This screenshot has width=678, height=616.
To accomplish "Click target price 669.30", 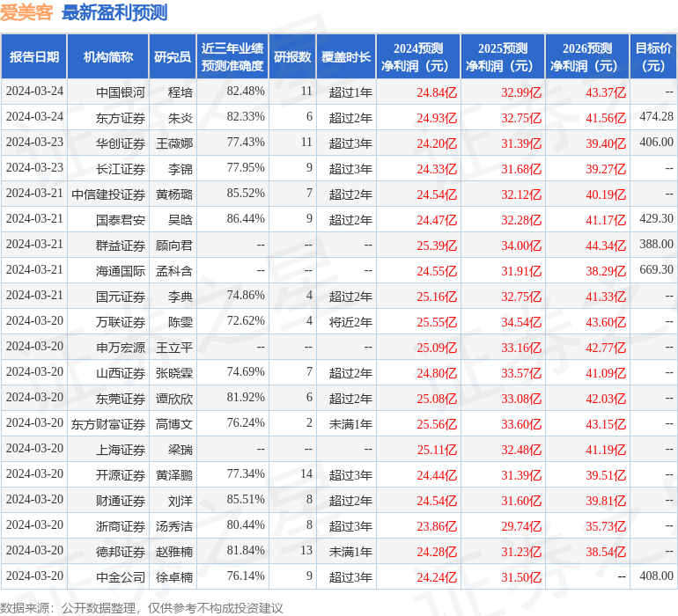I will tap(656, 270).
